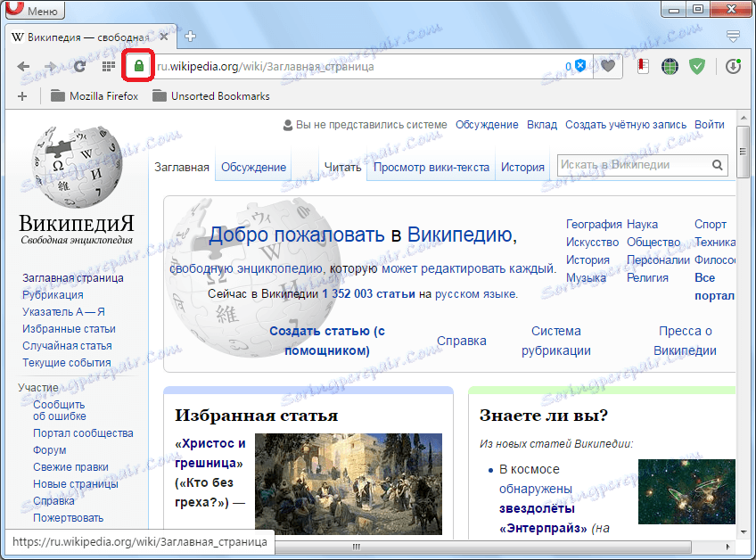
Task: Open Новые страницы sidebar link
Action: (75, 484)
